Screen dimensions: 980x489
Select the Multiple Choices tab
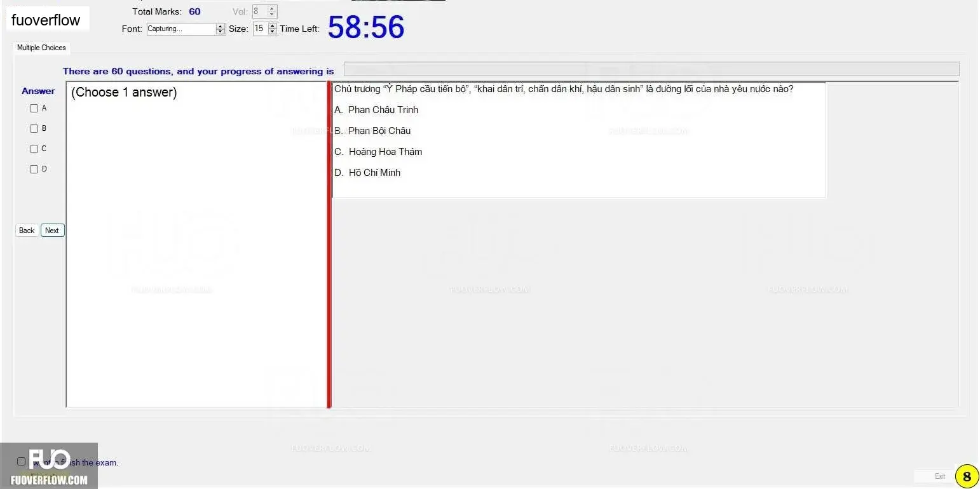tap(41, 48)
